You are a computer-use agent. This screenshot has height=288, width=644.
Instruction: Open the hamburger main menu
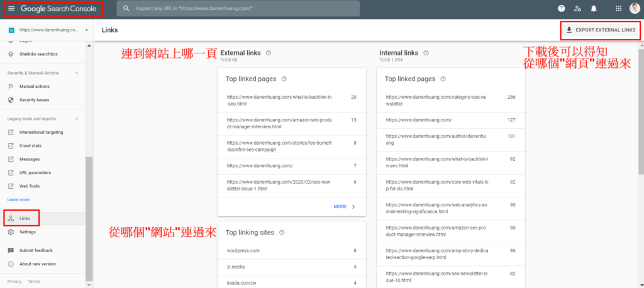[11, 8]
